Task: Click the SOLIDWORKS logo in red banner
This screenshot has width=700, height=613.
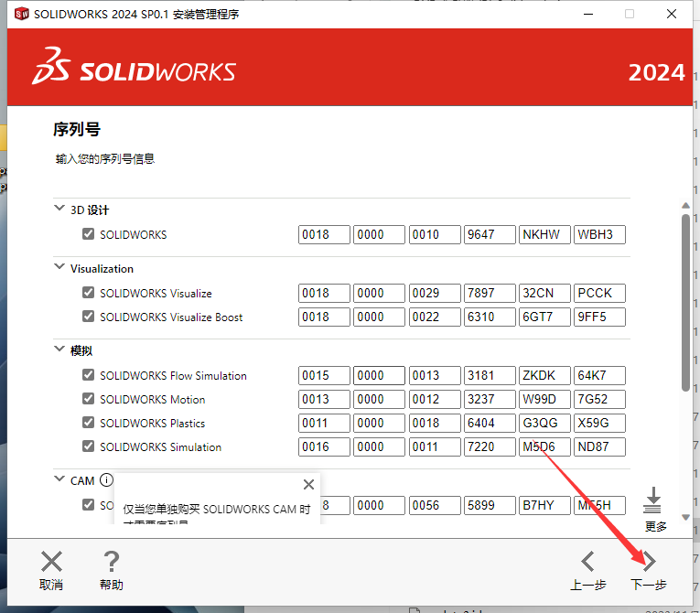Action: (x=135, y=71)
